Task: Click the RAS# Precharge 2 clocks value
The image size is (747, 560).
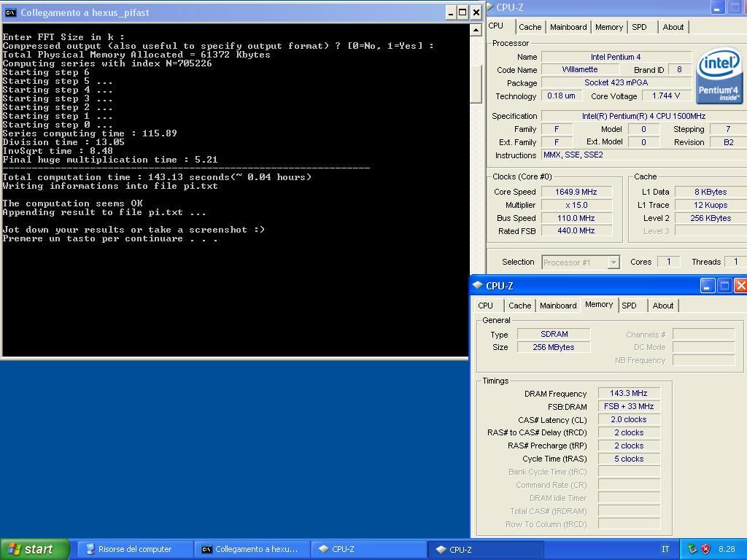Action: 629,446
